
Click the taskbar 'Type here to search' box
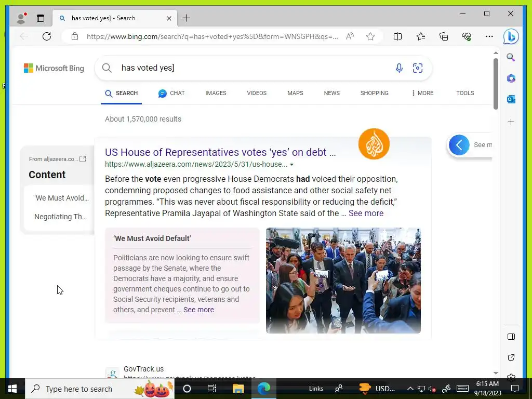(100, 389)
